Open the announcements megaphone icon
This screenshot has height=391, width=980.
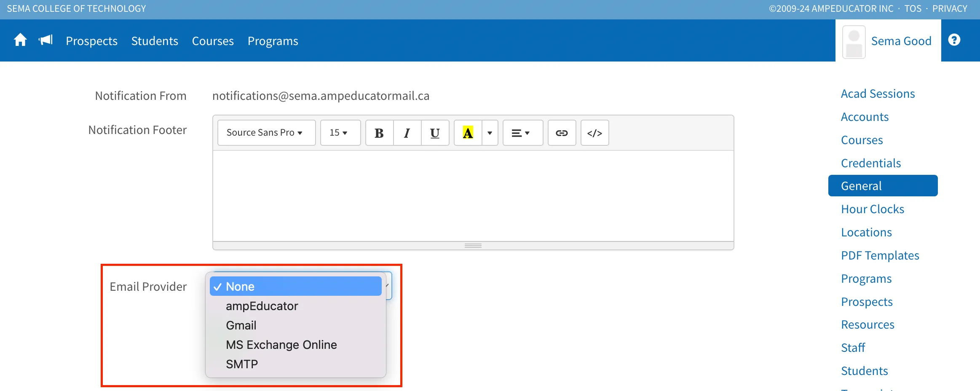tap(46, 40)
